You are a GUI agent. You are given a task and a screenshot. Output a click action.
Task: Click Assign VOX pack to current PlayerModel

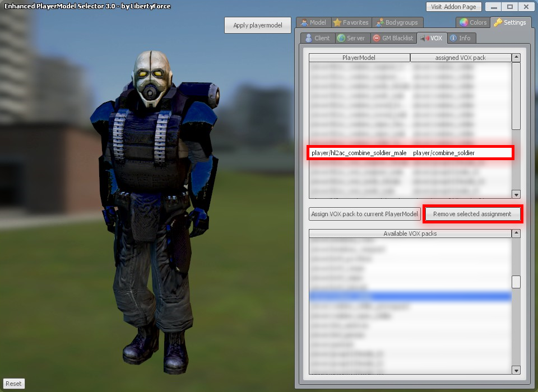click(364, 214)
